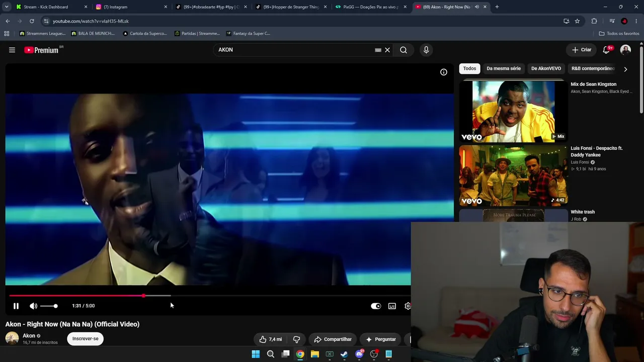Viewport: 644px width, 362px height.
Task: Go back in browser history
Action: 8,21
